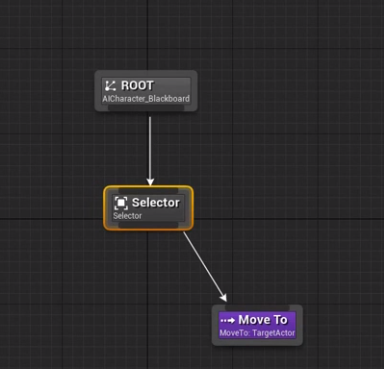The width and height of the screenshot is (384, 369).
Task: Select the Selector node title
Action: click(x=156, y=203)
